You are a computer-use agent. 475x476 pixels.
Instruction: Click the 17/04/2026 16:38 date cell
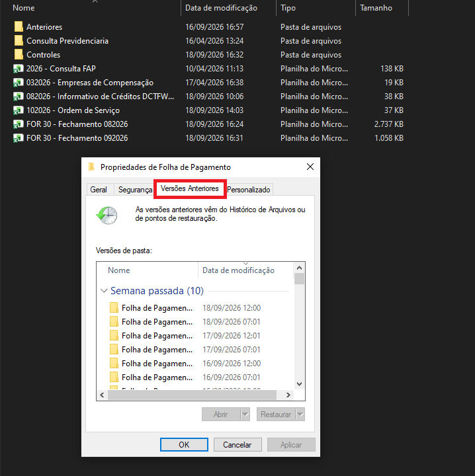click(x=214, y=83)
